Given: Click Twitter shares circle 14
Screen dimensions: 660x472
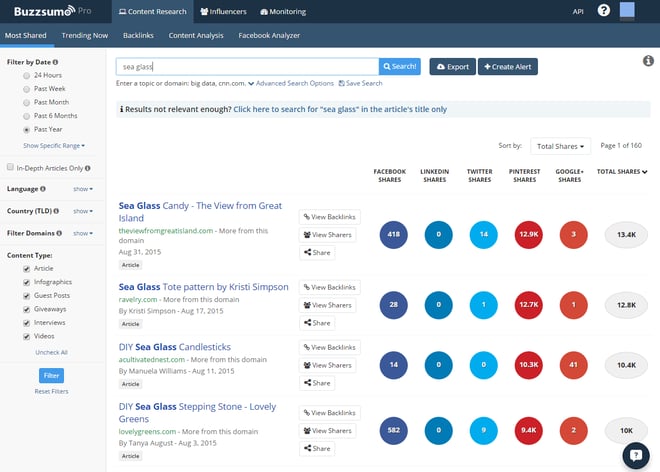Looking at the screenshot, I should coord(484,235).
